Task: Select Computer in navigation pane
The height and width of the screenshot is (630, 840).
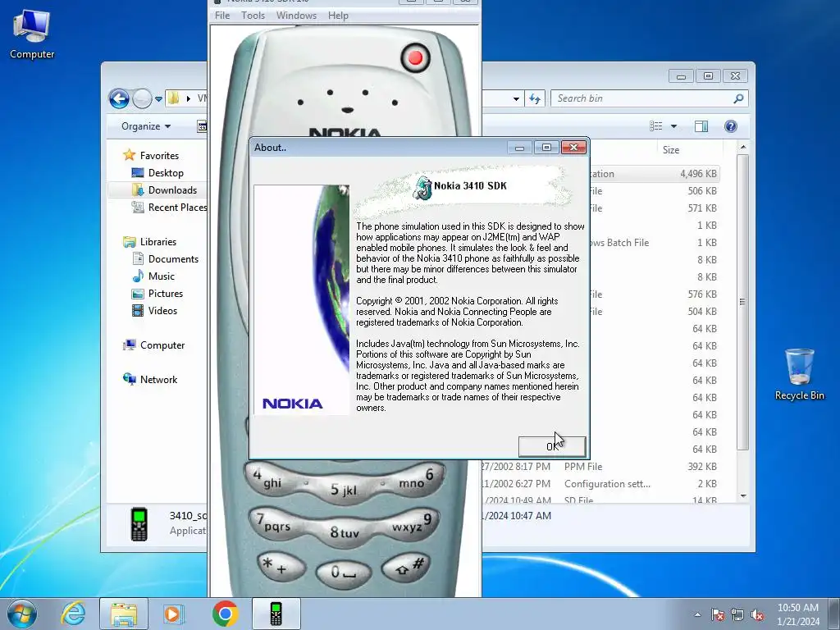Action: [x=162, y=345]
